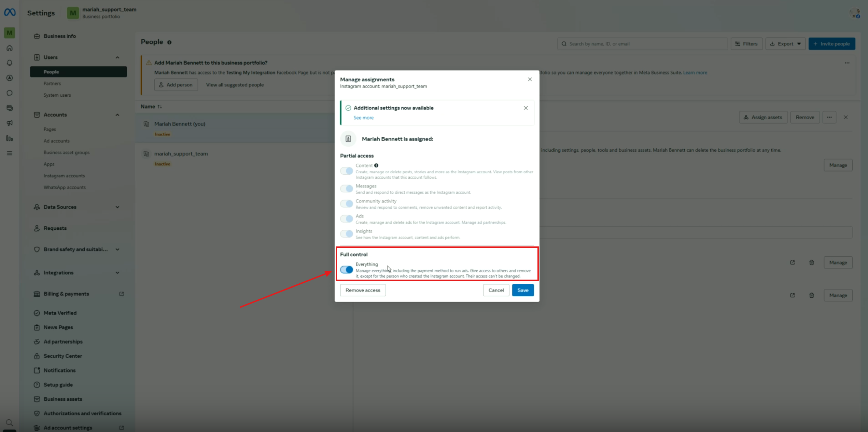Image resolution: width=868 pixels, height=432 pixels.
Task: Click the search by name, ID, or email field
Action: pos(642,44)
